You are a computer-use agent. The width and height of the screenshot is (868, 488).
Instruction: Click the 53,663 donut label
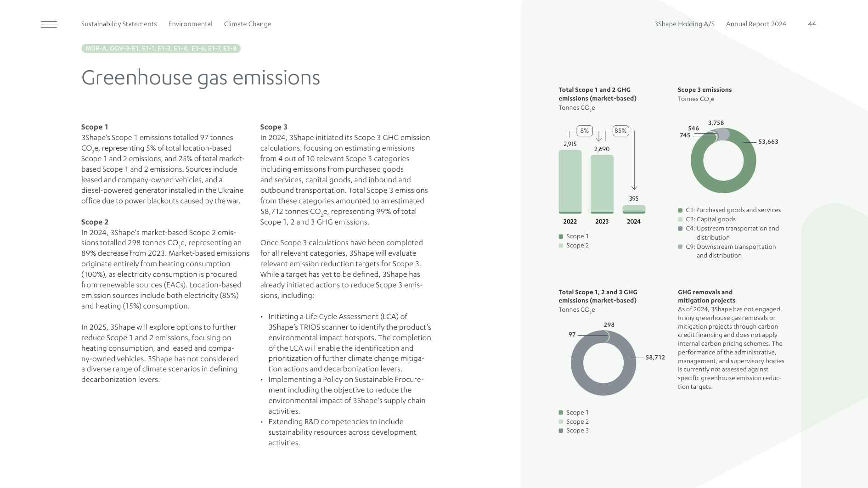click(x=768, y=142)
